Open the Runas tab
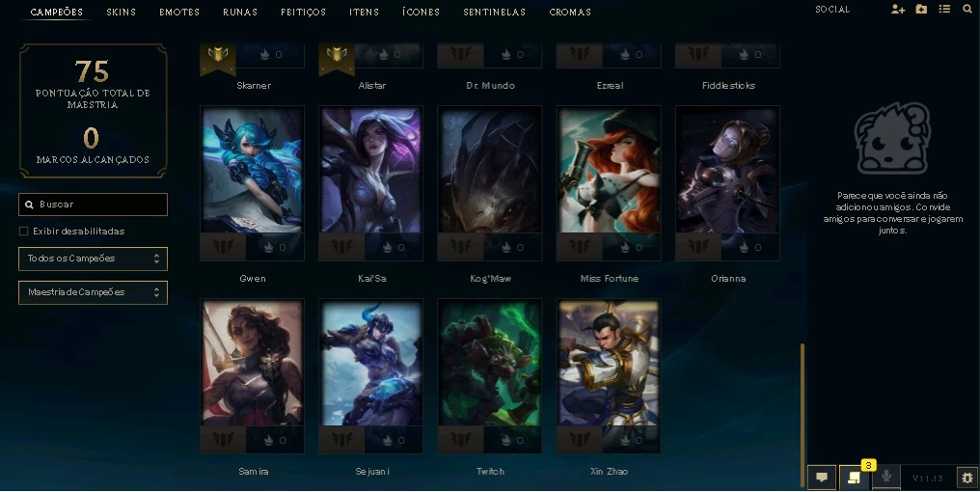980x492 pixels. tap(240, 12)
